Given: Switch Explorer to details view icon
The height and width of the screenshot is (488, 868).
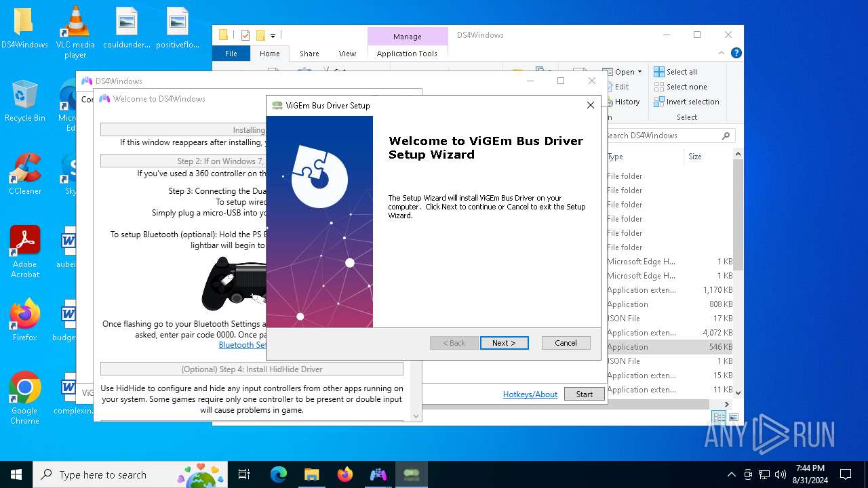Looking at the screenshot, I should tap(719, 418).
